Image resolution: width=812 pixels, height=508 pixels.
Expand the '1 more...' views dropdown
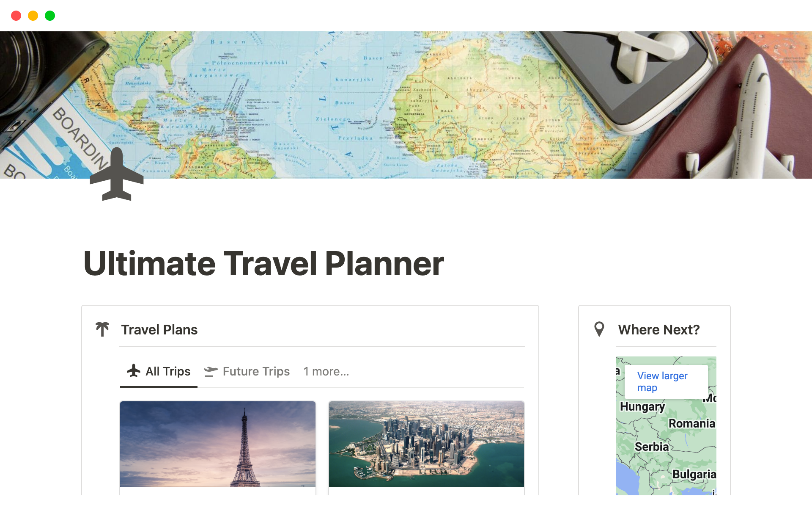click(326, 371)
